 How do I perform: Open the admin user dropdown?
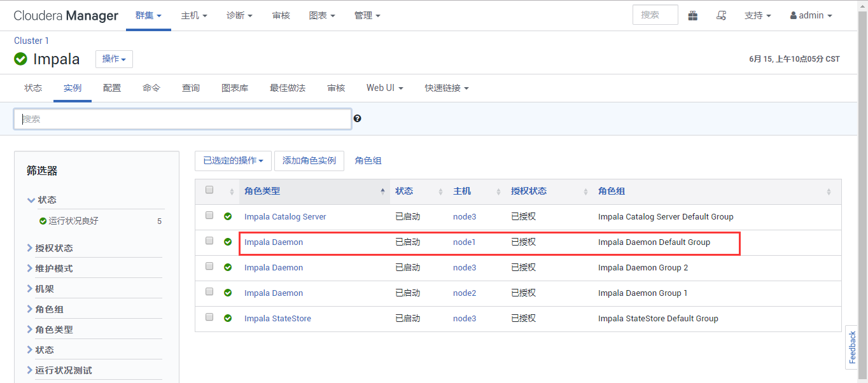[811, 15]
